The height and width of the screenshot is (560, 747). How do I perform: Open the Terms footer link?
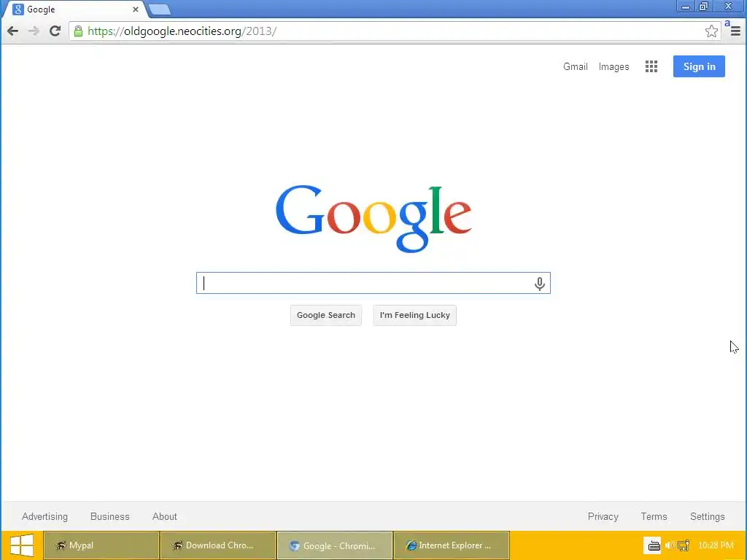[654, 517]
